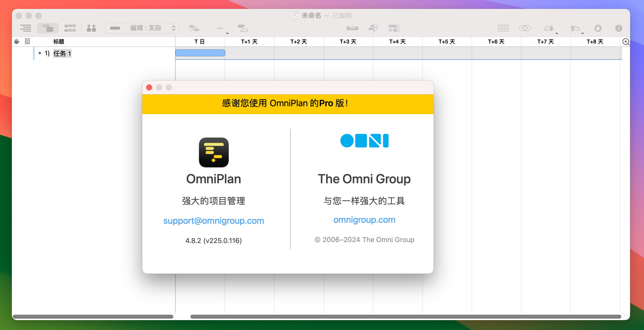Click the T+6 天 timeline header
The image size is (644, 330).
pos(496,41)
